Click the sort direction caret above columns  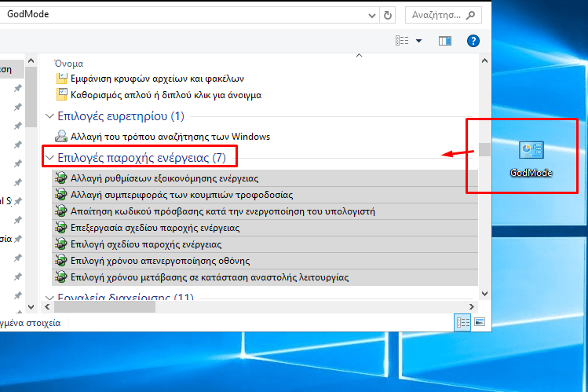(360, 56)
